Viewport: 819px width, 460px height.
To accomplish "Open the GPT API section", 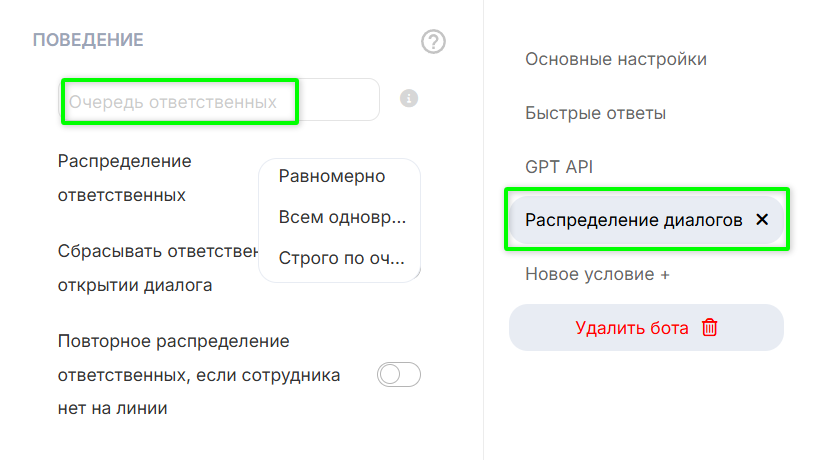I will coord(559,167).
